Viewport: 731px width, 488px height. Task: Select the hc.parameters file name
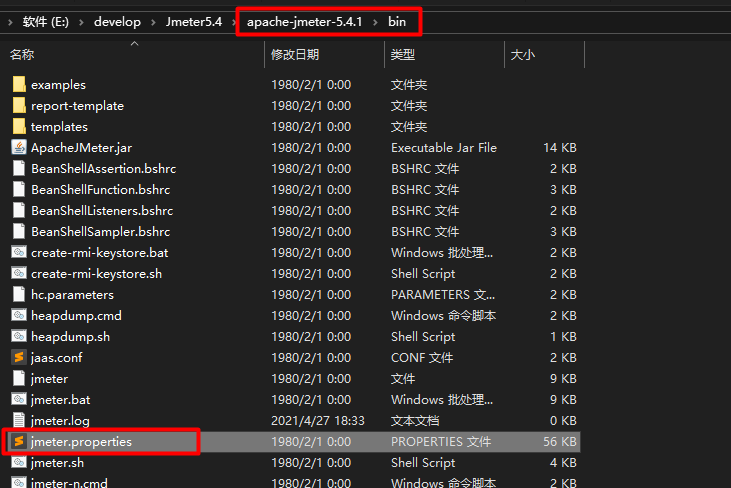click(72, 295)
